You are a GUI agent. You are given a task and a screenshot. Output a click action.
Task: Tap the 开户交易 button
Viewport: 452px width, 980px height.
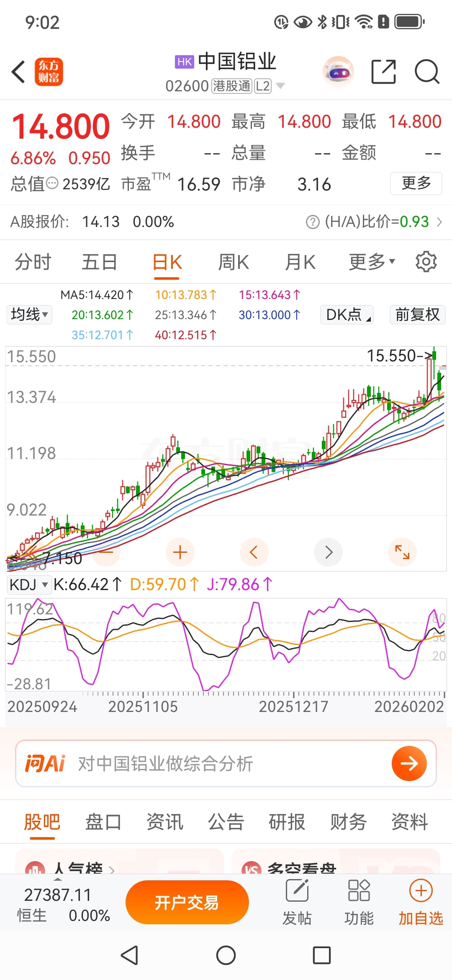[187, 902]
